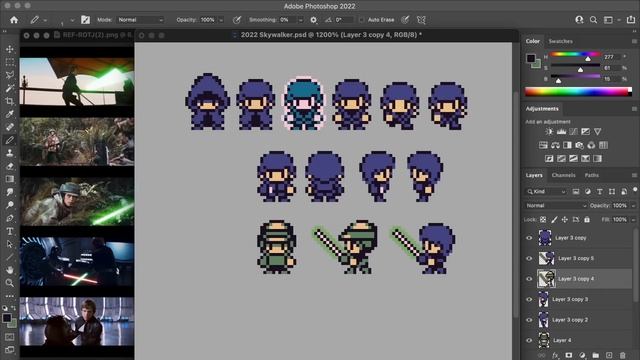Open smoothing options gear
This screenshot has width=640, height=360.
(313, 20)
